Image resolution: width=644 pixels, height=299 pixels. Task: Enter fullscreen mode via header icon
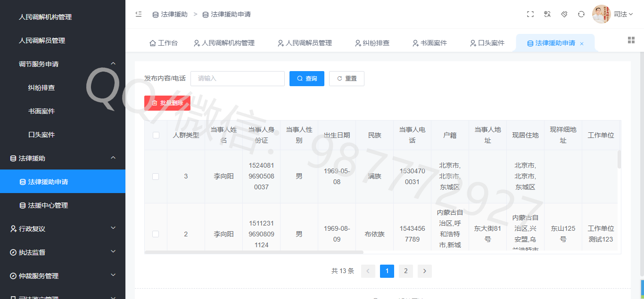(530, 14)
